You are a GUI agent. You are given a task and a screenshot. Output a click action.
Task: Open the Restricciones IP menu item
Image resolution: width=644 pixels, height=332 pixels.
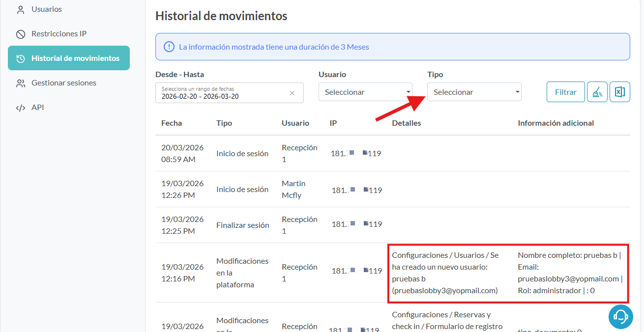click(x=59, y=34)
